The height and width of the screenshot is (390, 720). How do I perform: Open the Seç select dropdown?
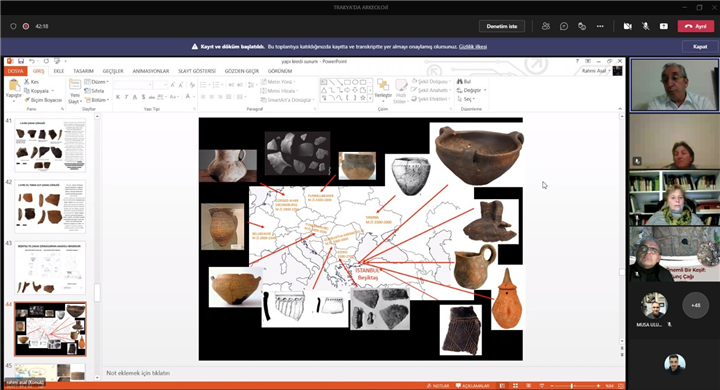[x=466, y=99]
